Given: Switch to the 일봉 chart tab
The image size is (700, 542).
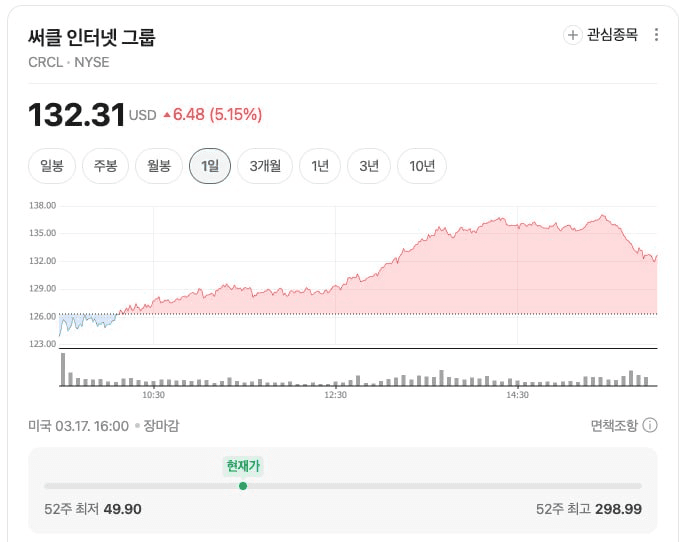Looking at the screenshot, I should pyautogui.click(x=52, y=166).
